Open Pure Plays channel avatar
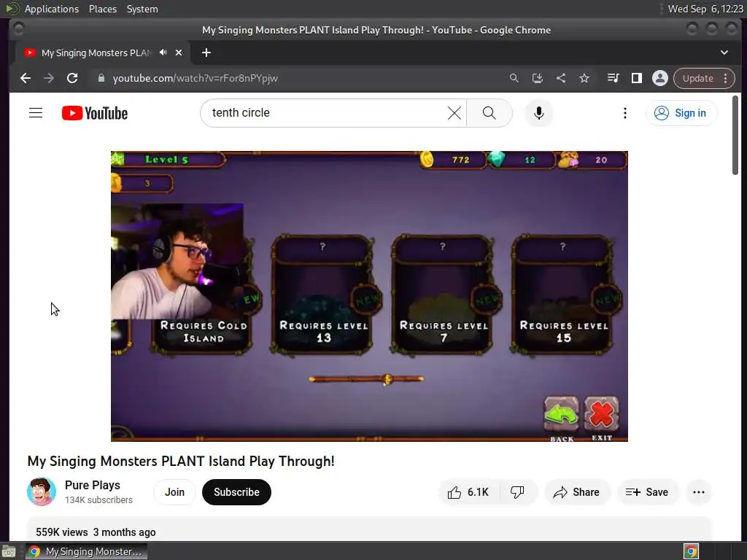The height and width of the screenshot is (560, 747). tap(42, 492)
